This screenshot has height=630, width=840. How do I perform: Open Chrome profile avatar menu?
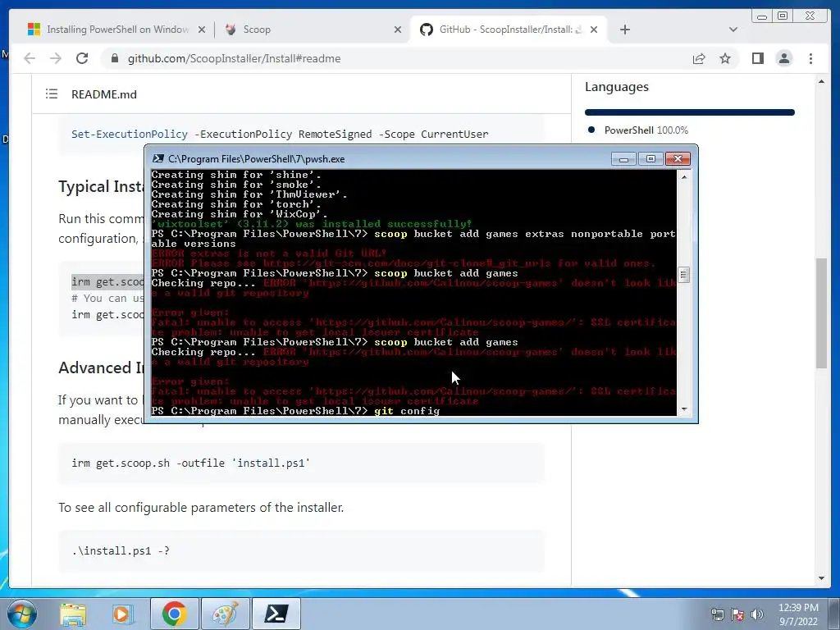click(x=784, y=58)
